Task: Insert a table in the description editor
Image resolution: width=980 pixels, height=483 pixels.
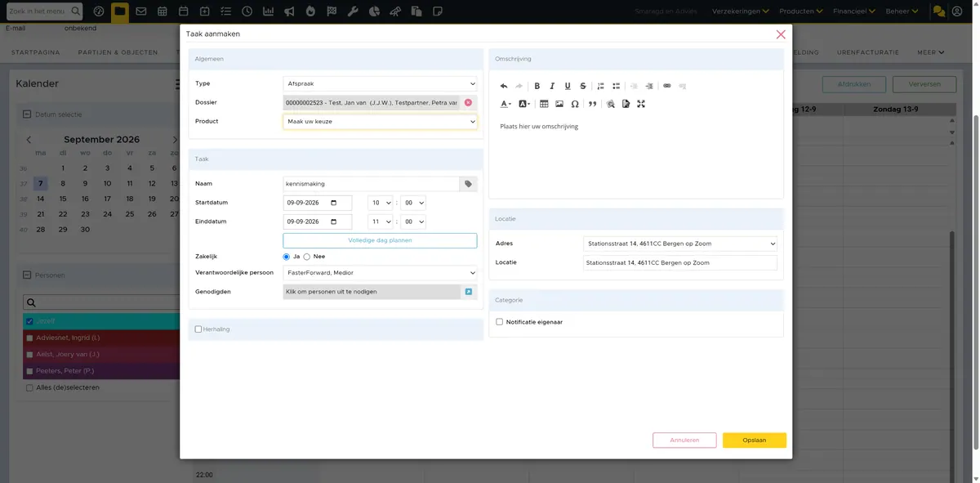Action: pyautogui.click(x=544, y=104)
